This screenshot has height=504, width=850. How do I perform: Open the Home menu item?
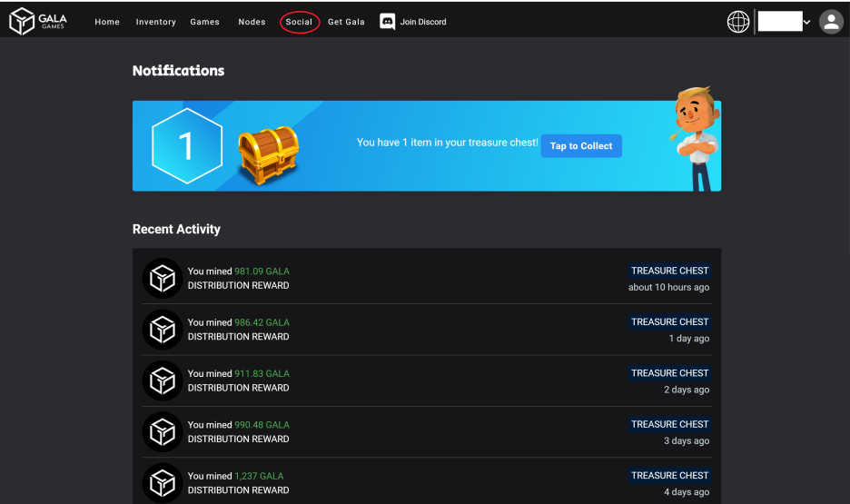tap(107, 22)
